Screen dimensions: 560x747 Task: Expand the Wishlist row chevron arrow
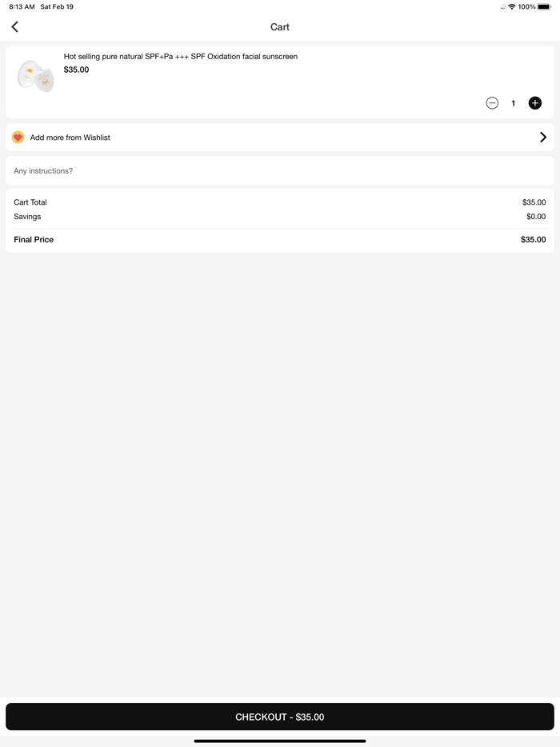coord(543,138)
